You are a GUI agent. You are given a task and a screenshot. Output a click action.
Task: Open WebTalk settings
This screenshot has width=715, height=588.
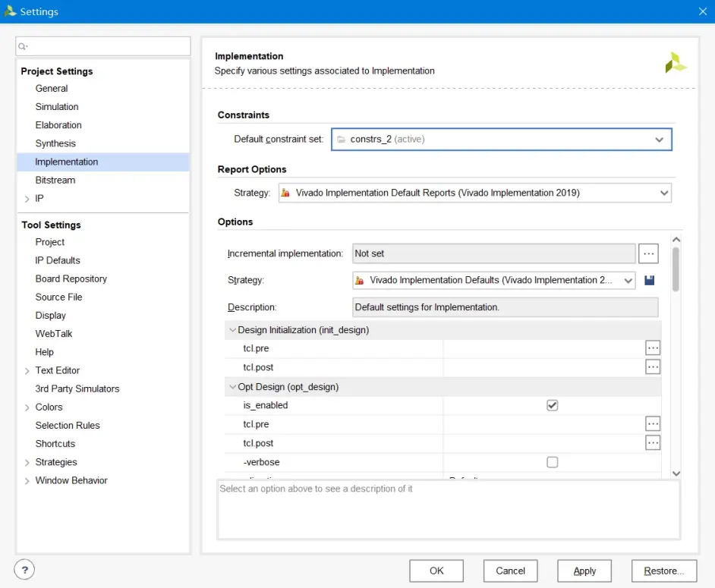click(54, 334)
